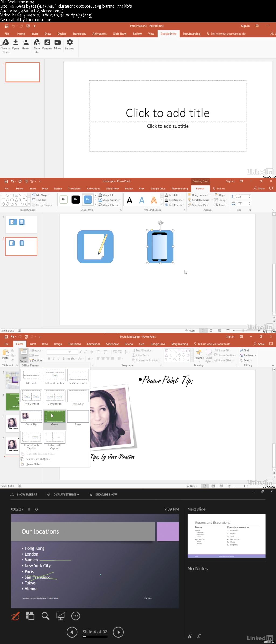276x644 pixels.
Task: Open Text Effects dropdown in Icons.pptx
Action: click(174, 205)
